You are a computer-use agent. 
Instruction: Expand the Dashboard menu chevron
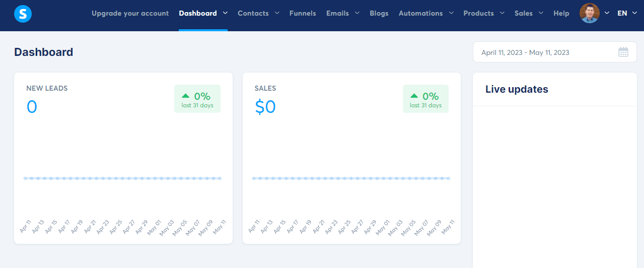[x=225, y=13]
